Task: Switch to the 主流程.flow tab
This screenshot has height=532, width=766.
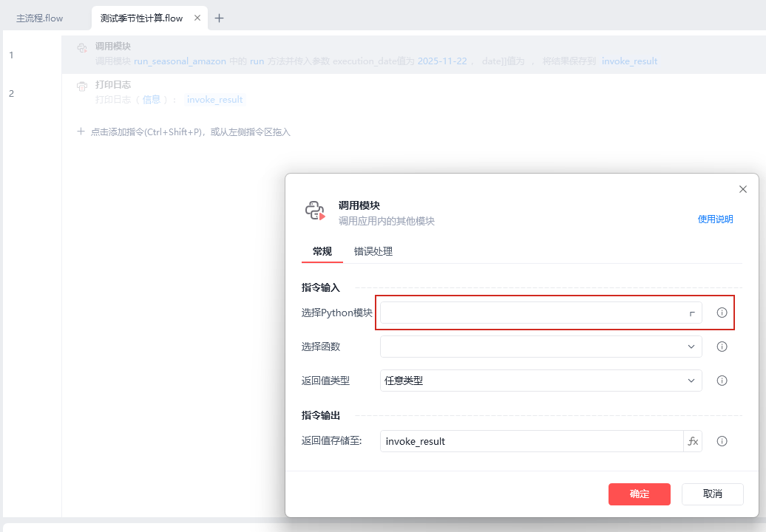Action: (40, 18)
